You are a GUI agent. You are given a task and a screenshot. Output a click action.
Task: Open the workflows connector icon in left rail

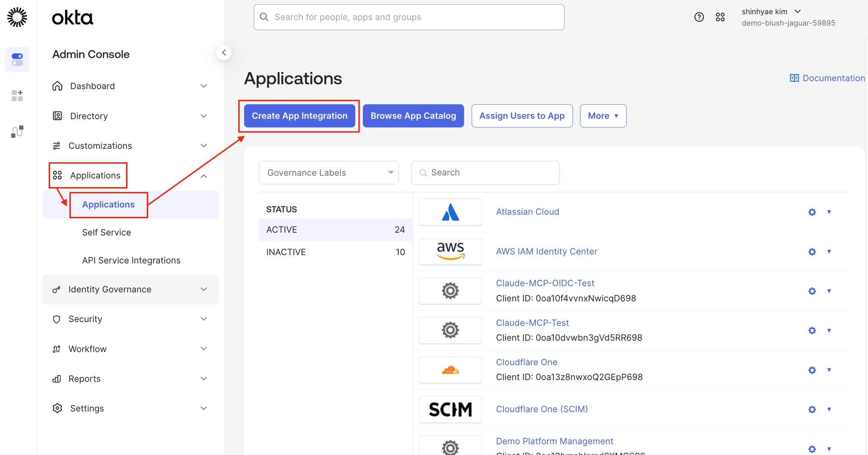(17, 131)
